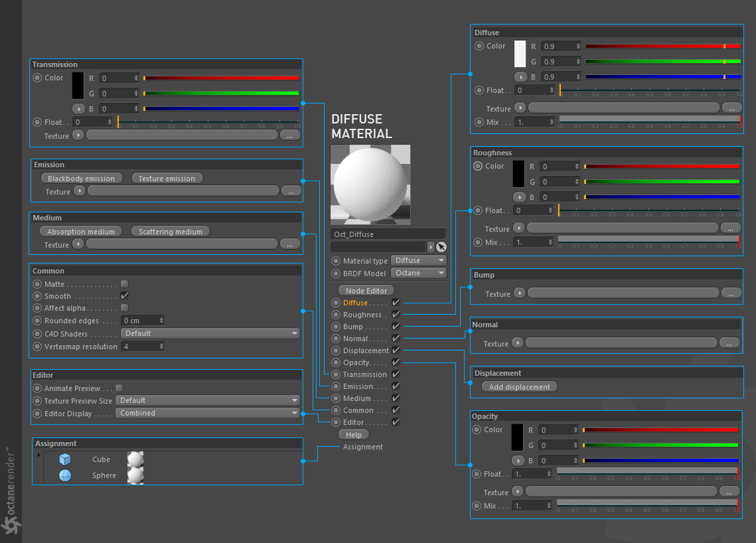Click the black Transmission color swatch
756x543 pixels.
click(x=78, y=86)
